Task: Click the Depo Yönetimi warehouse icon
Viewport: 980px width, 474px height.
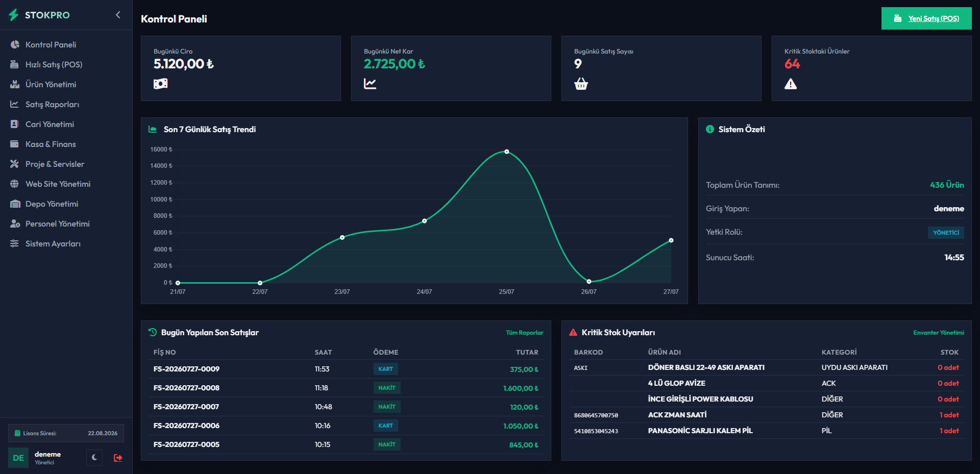Action: pyautogui.click(x=15, y=204)
